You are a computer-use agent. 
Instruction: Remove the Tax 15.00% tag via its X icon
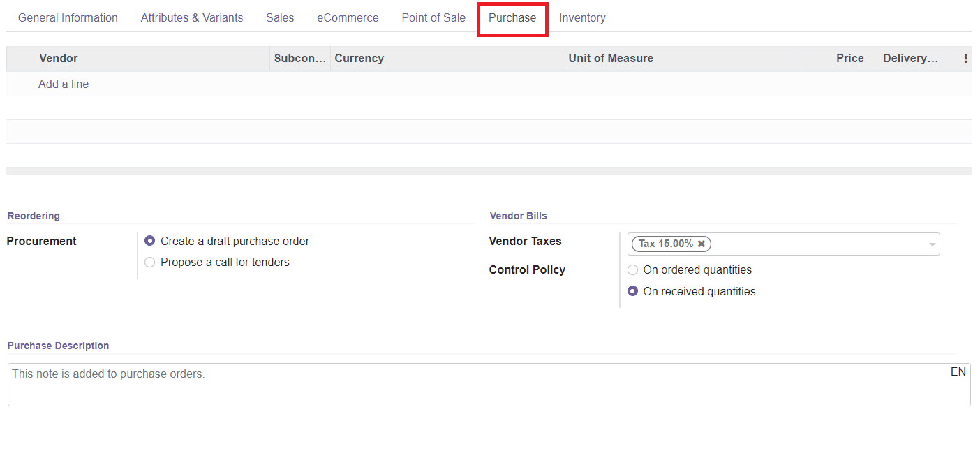pos(701,244)
